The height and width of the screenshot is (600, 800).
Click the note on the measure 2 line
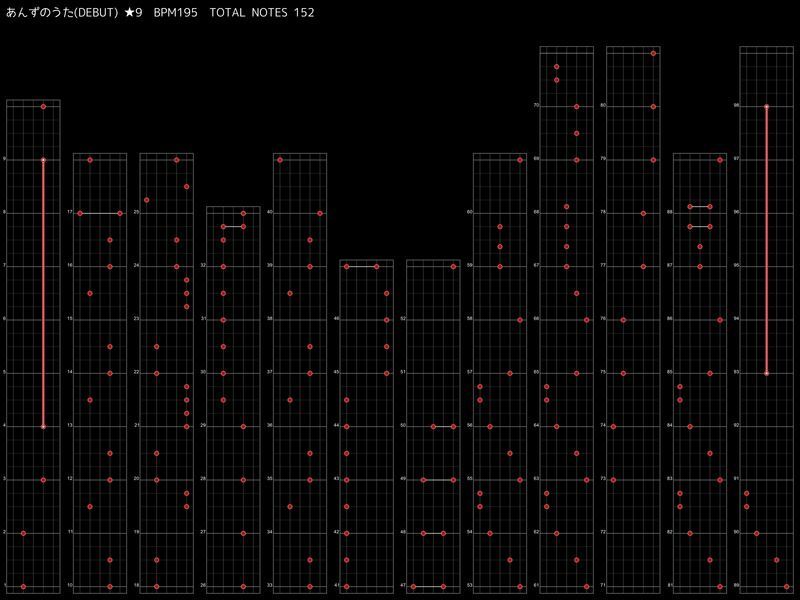(x=23, y=533)
